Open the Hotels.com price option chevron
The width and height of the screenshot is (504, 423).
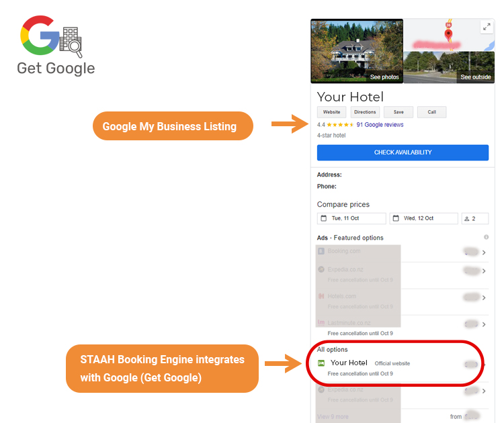(484, 297)
